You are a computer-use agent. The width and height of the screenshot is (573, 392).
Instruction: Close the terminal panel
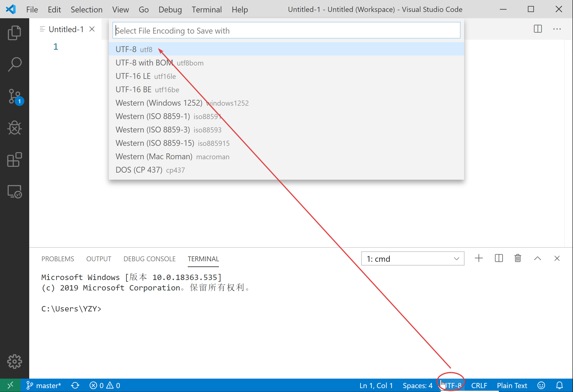pyautogui.click(x=557, y=258)
